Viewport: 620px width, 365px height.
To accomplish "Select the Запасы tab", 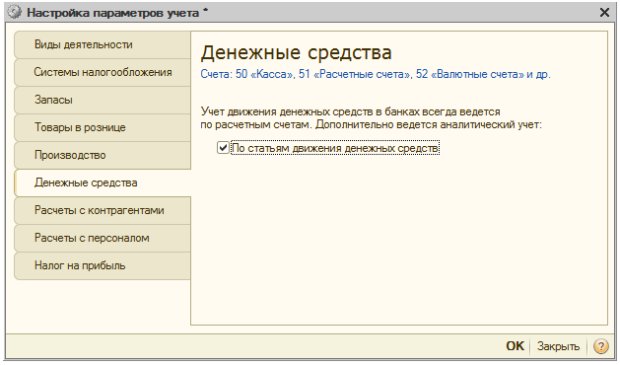I will 102,100.
